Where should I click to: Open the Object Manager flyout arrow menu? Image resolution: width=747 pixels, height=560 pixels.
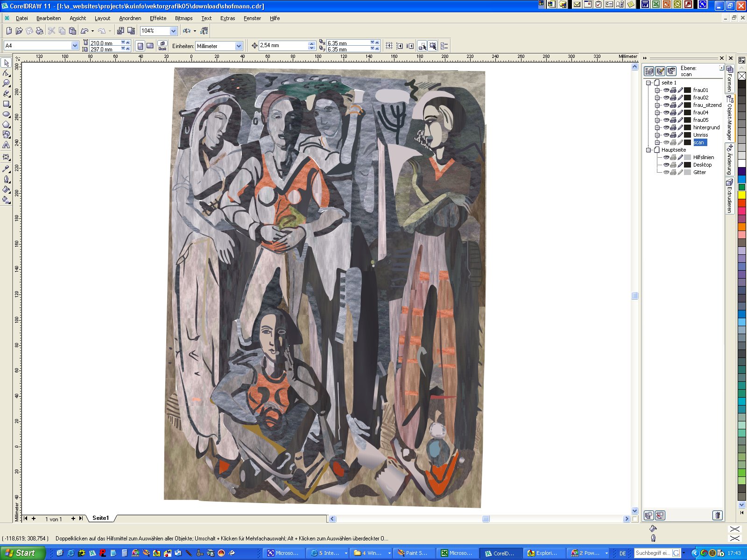coord(721,68)
